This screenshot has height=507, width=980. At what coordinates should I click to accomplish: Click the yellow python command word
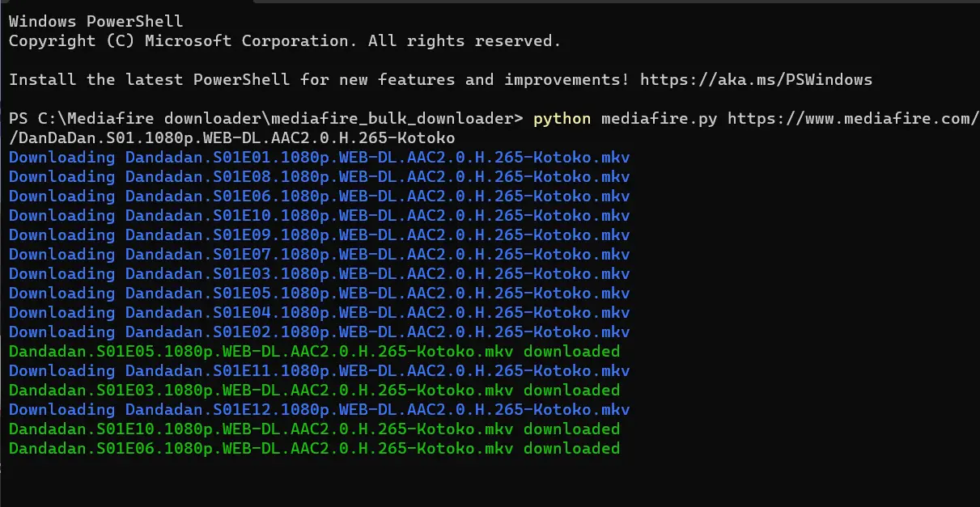[x=562, y=119]
